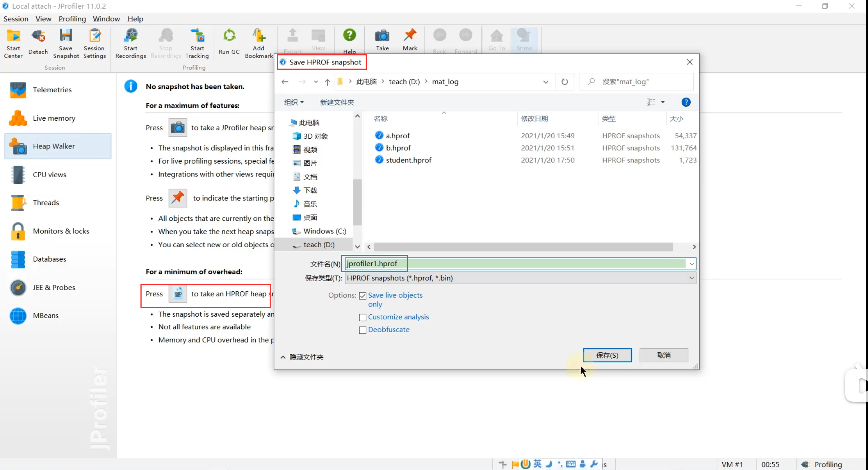Viewport: 868px width, 470px height.
Task: Click 保存 to save the snapshot
Action: pos(607,355)
